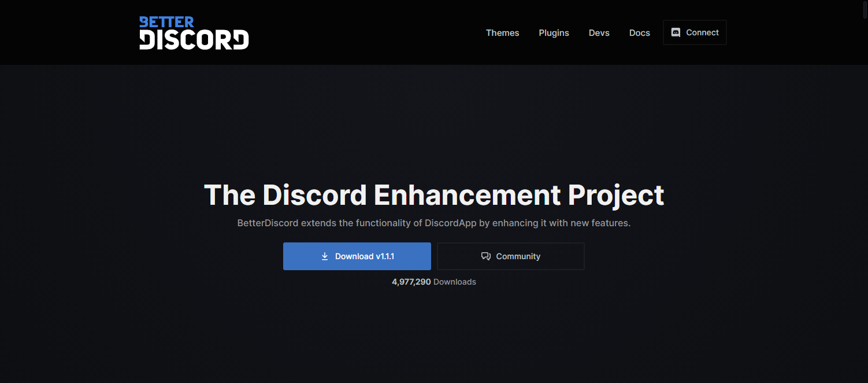This screenshot has width=868, height=383.
Task: Click Download v1.1.1 button
Action: pos(357,256)
